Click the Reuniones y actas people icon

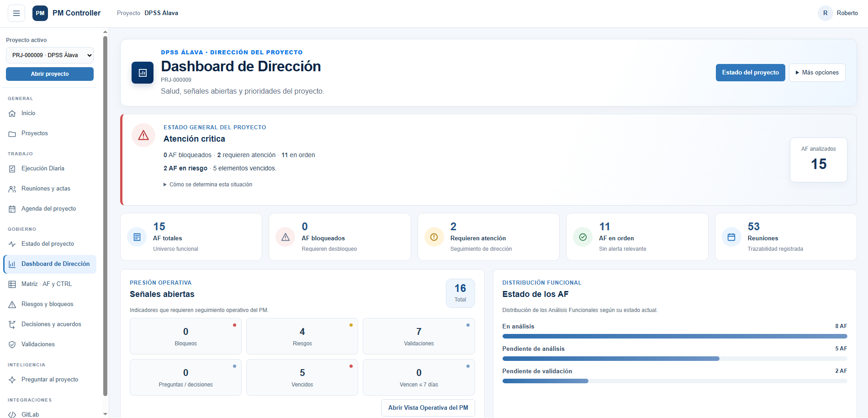coord(12,189)
